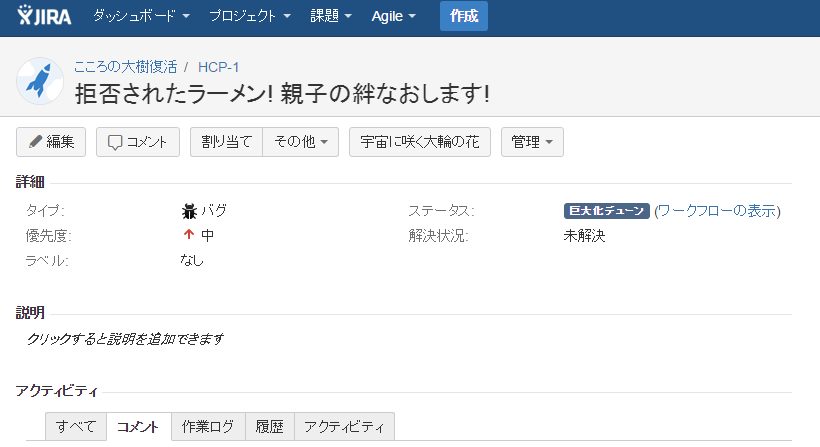Click the バグ type value
Screen dimensions: 820x447
[x=214, y=211]
